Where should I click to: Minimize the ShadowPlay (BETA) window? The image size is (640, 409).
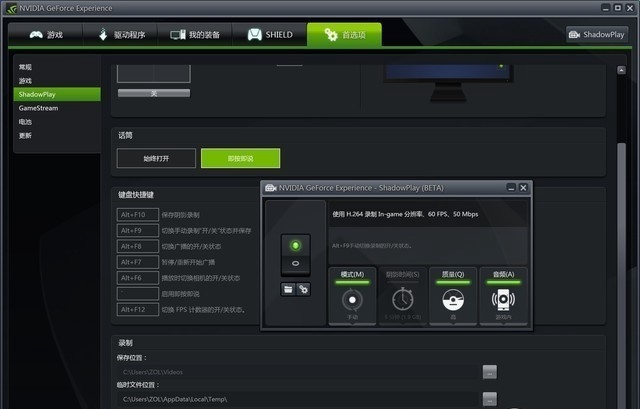511,187
